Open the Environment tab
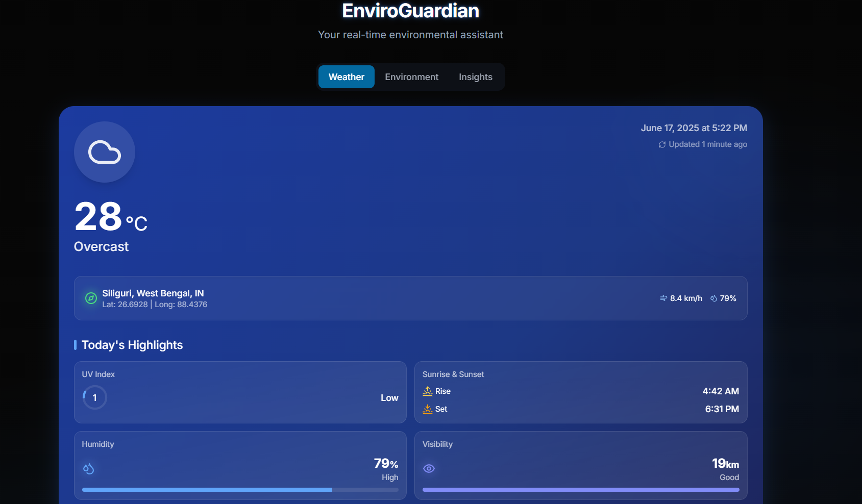The width and height of the screenshot is (862, 504). 411,77
